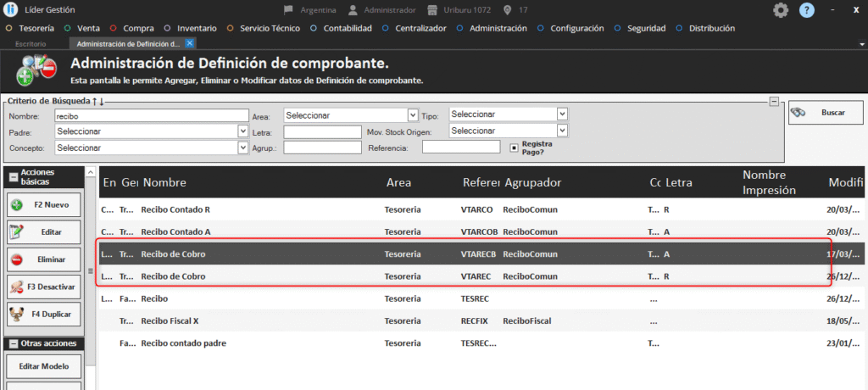Click the F4 Duplicar icon
The image size is (868, 390).
click(18, 314)
